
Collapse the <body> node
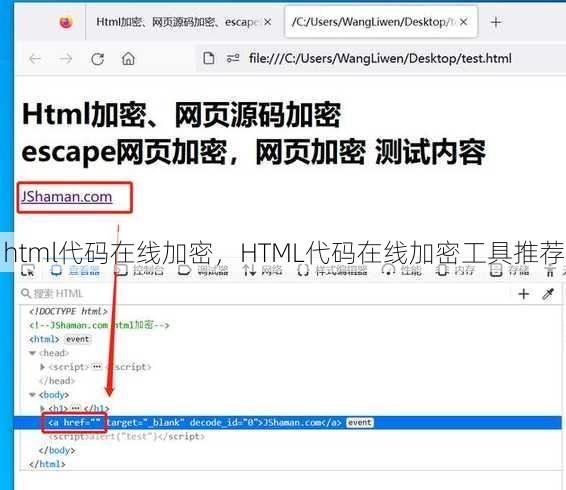32,395
